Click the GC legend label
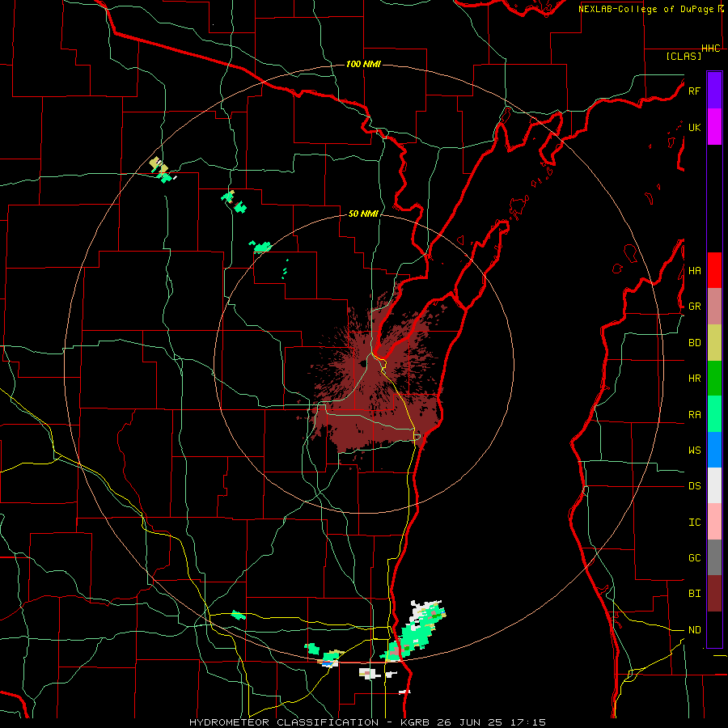728x728 pixels. click(x=694, y=557)
